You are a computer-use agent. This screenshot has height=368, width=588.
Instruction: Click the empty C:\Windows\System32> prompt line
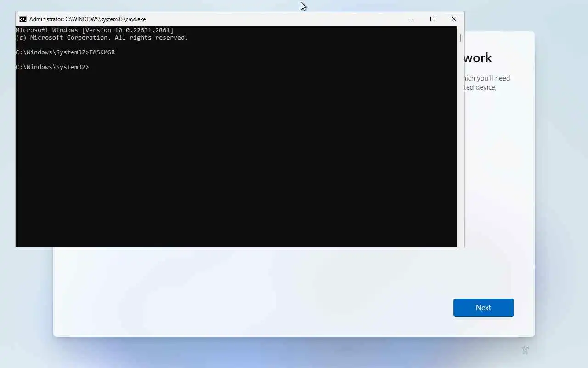52,67
